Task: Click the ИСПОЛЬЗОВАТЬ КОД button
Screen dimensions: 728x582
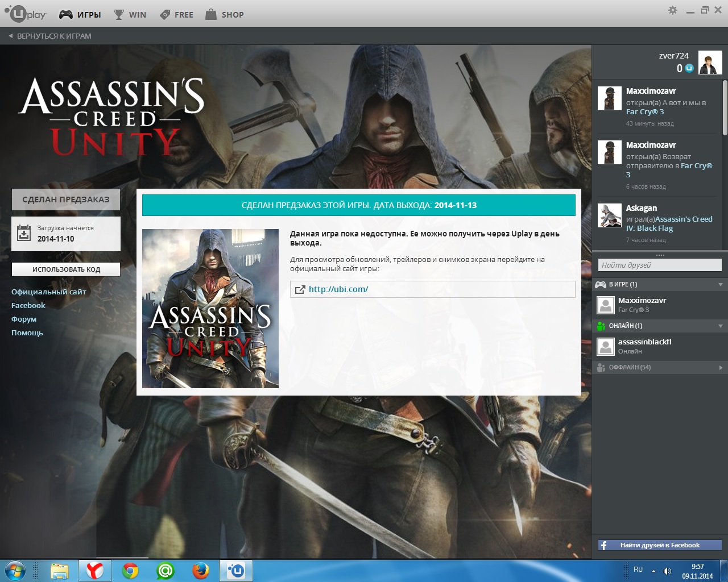Action: pyautogui.click(x=66, y=269)
